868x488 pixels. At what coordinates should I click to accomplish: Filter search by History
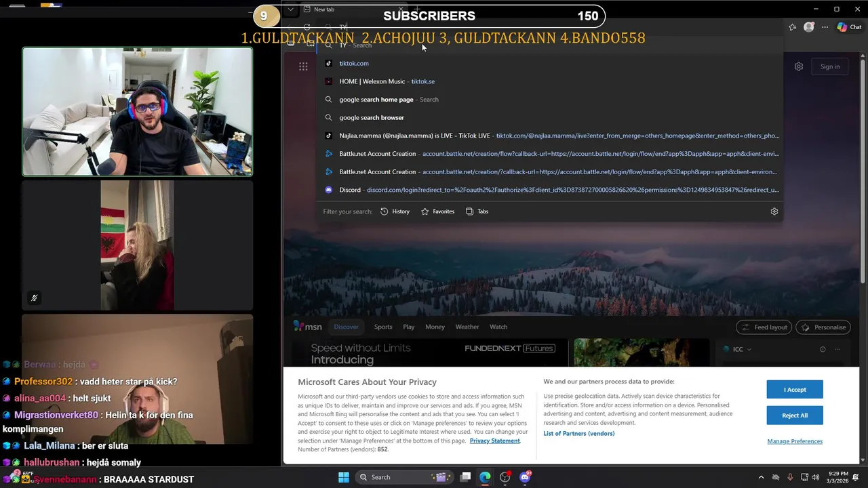(395, 211)
